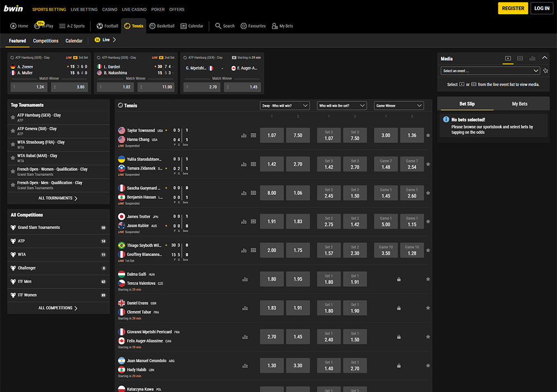
Task: Open the bwin logo home link
Action: coord(13,8)
